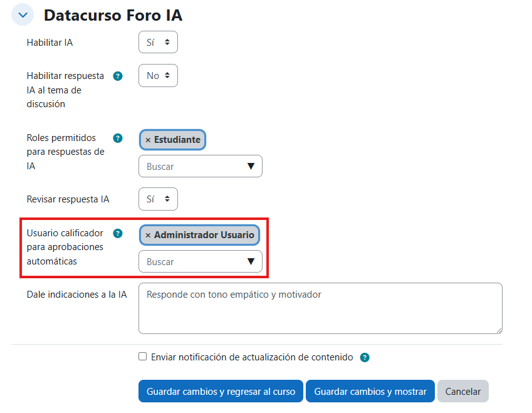
Task: Open help for Habilitar respuesta IA
Action: point(118,76)
